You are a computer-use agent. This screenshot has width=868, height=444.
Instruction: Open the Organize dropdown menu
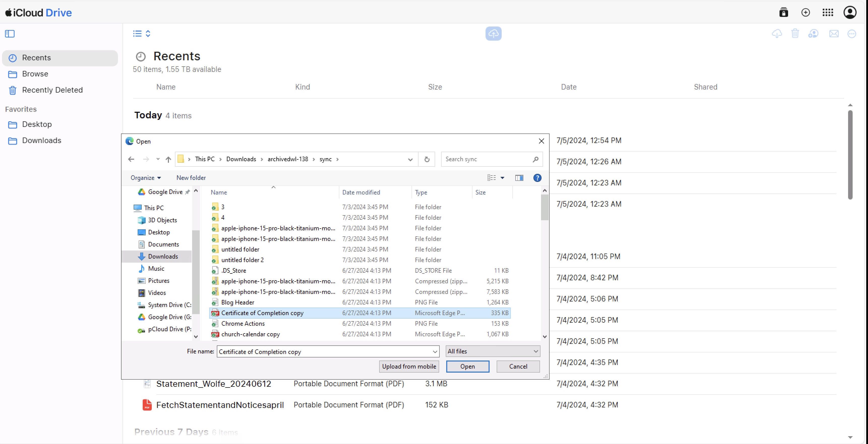(x=145, y=178)
